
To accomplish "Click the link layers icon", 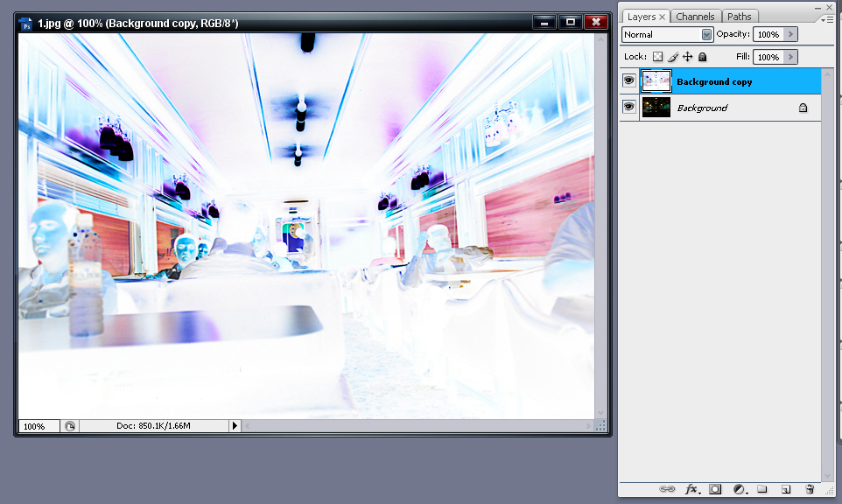I will (x=667, y=489).
